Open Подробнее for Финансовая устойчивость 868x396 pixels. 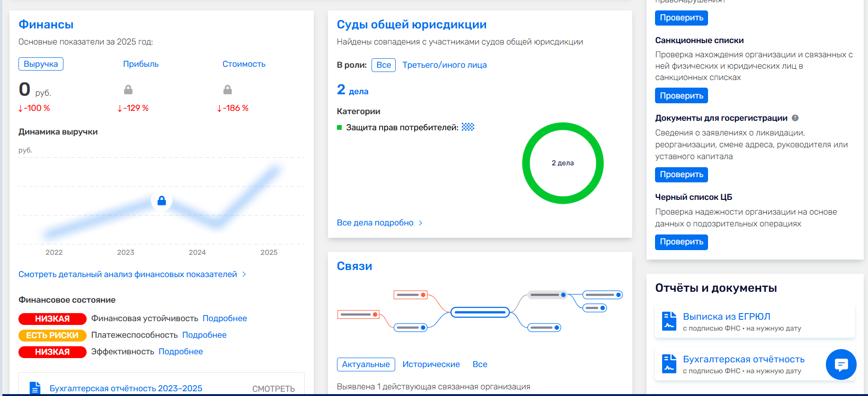pyautogui.click(x=225, y=318)
